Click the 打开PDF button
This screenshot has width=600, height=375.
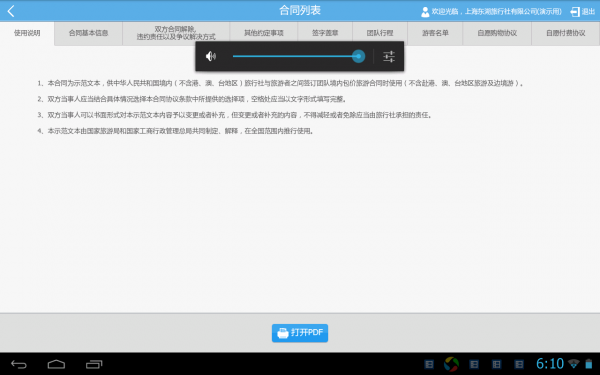coord(300,333)
